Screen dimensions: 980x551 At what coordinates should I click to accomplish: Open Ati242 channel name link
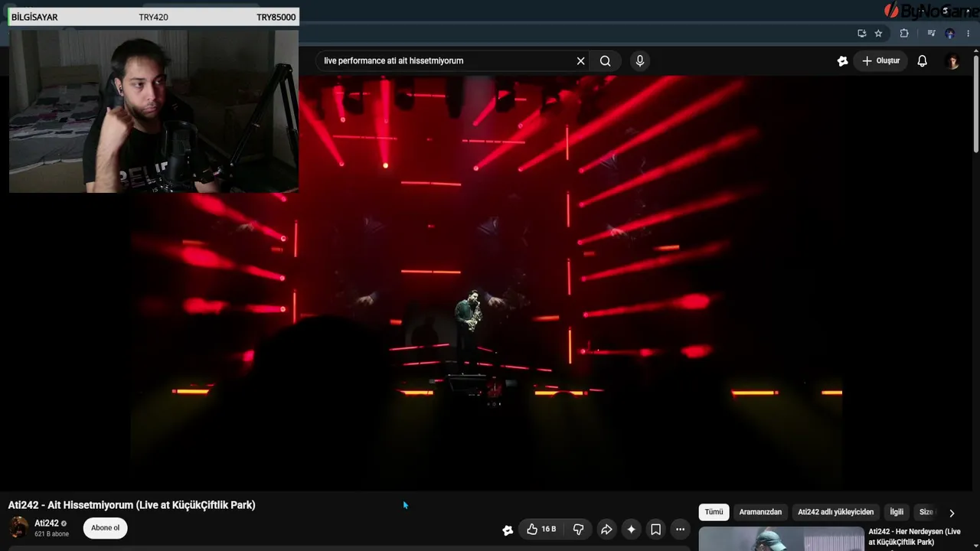tap(47, 523)
